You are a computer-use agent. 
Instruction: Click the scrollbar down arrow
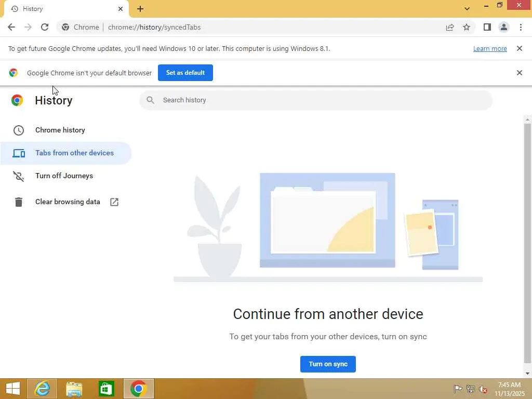(x=527, y=374)
